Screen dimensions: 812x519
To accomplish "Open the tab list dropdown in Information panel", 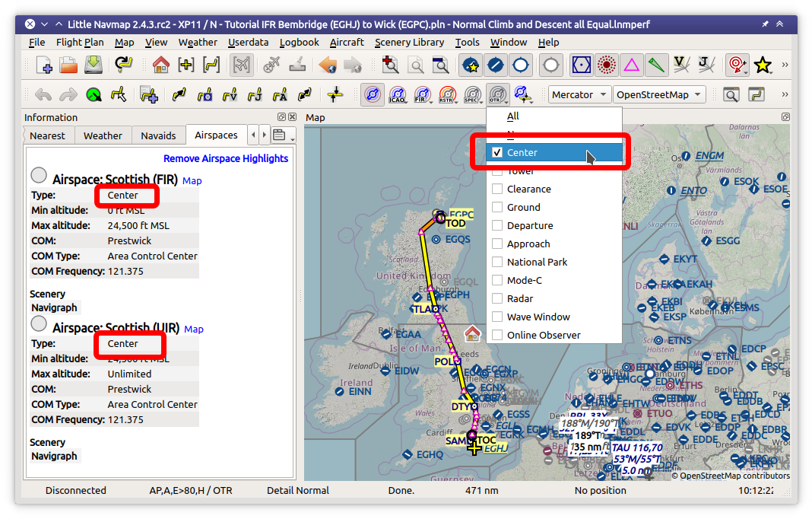I will click(x=284, y=135).
